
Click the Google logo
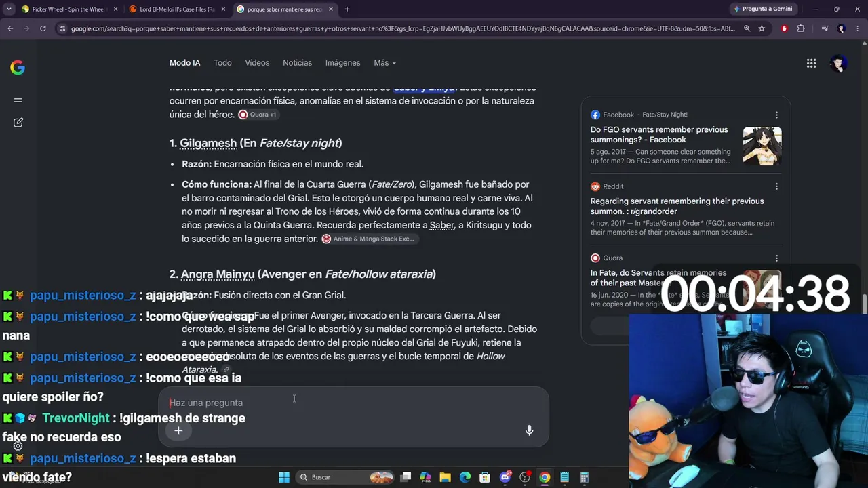tap(18, 67)
